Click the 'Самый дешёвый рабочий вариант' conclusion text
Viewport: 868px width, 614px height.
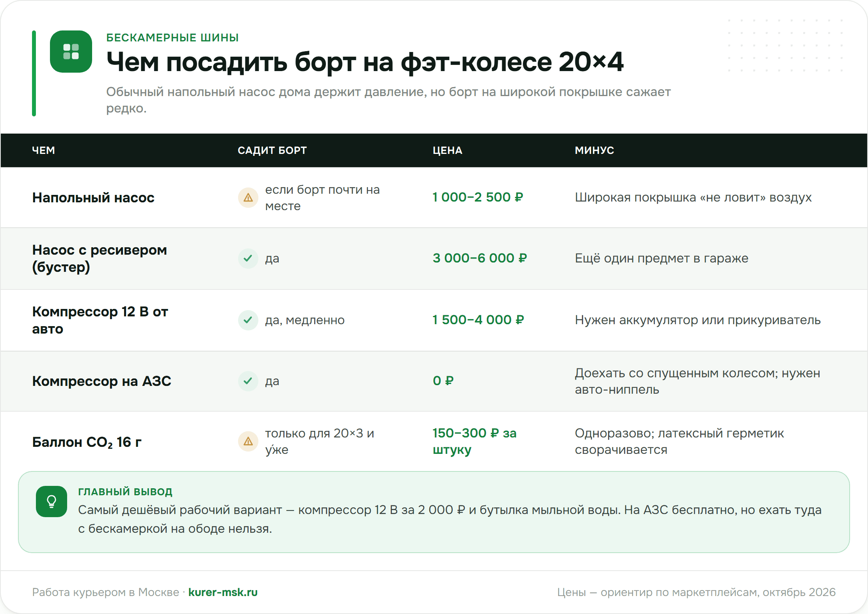(x=450, y=519)
